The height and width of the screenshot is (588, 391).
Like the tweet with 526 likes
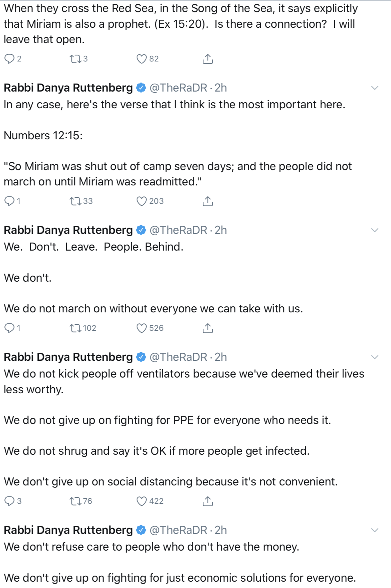click(x=142, y=328)
